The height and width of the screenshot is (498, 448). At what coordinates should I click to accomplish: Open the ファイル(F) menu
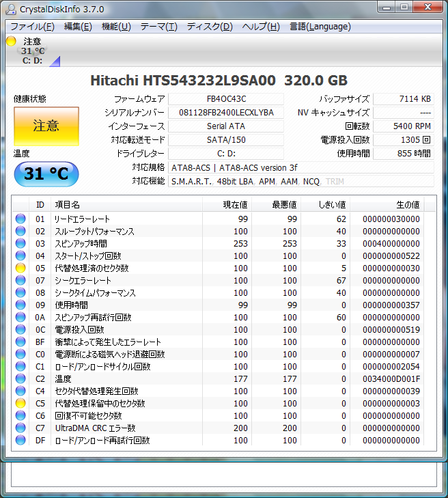pyautogui.click(x=32, y=27)
